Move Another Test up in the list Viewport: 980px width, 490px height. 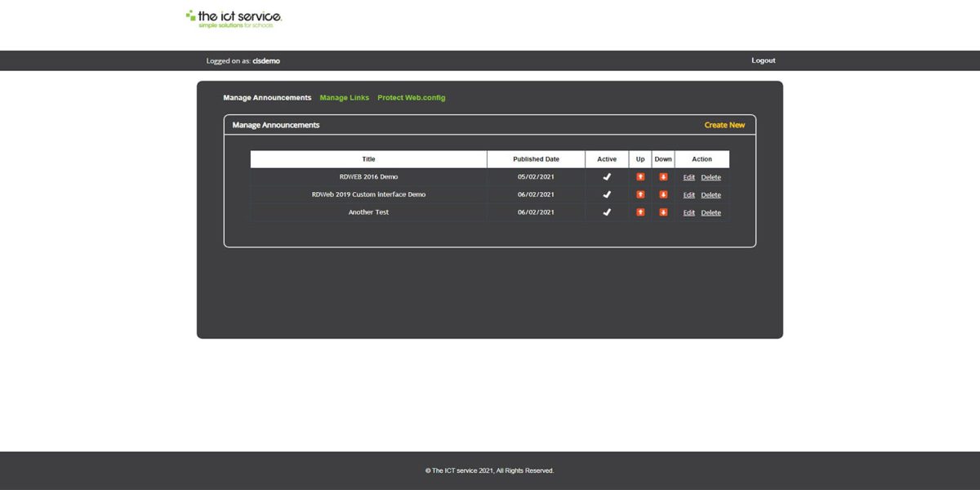[x=640, y=212]
